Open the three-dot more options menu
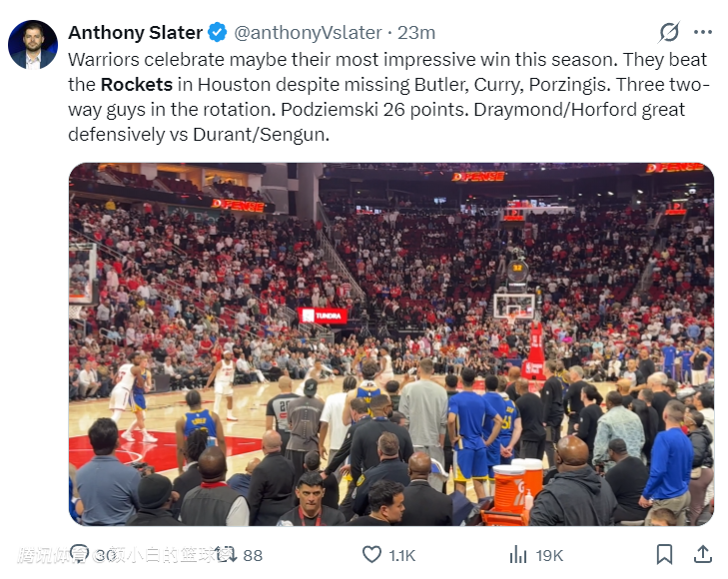The height and width of the screenshot is (579, 728). [703, 33]
